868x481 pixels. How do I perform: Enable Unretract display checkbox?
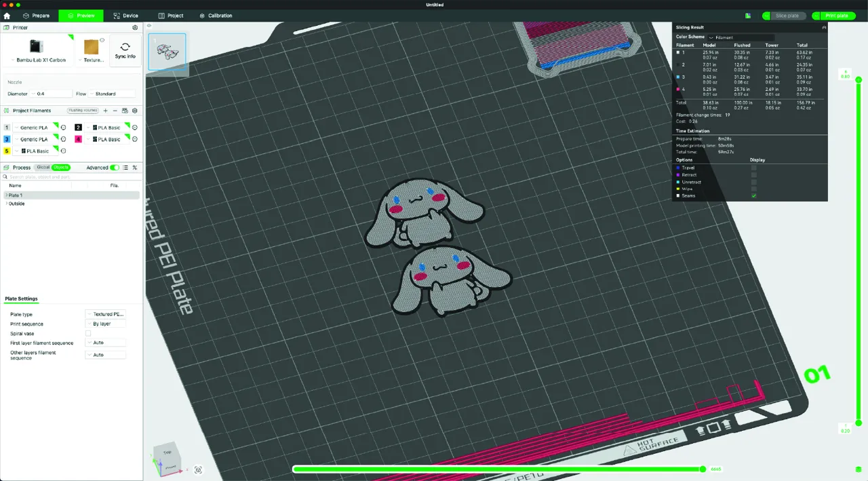[754, 182]
